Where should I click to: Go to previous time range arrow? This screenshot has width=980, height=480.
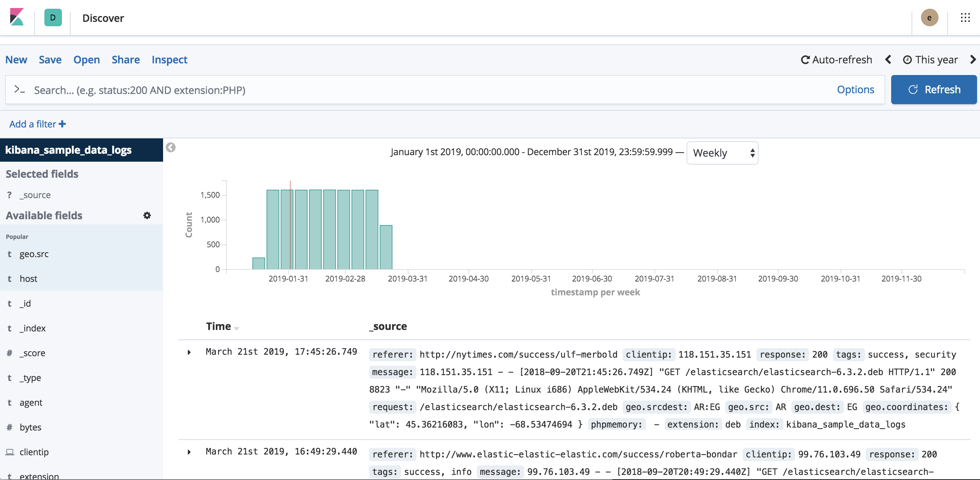coord(888,60)
